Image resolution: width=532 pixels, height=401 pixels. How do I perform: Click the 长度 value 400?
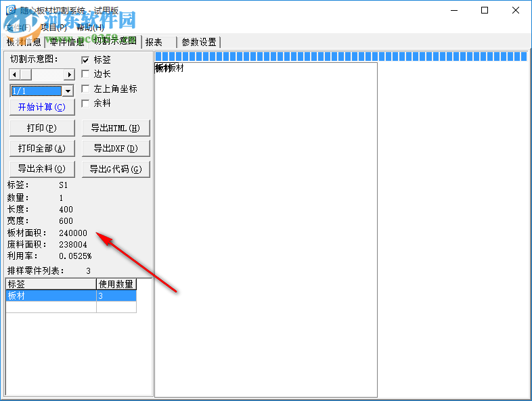point(66,210)
